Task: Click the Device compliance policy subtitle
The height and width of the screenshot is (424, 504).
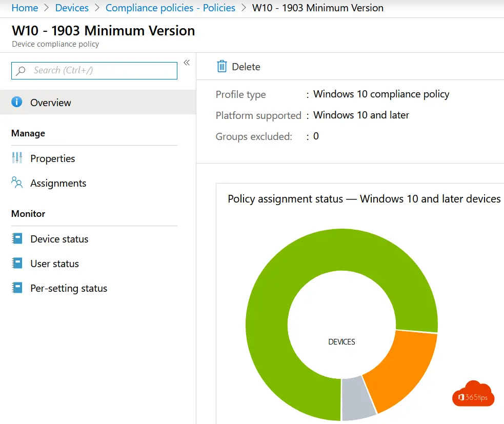Action: coord(55,44)
